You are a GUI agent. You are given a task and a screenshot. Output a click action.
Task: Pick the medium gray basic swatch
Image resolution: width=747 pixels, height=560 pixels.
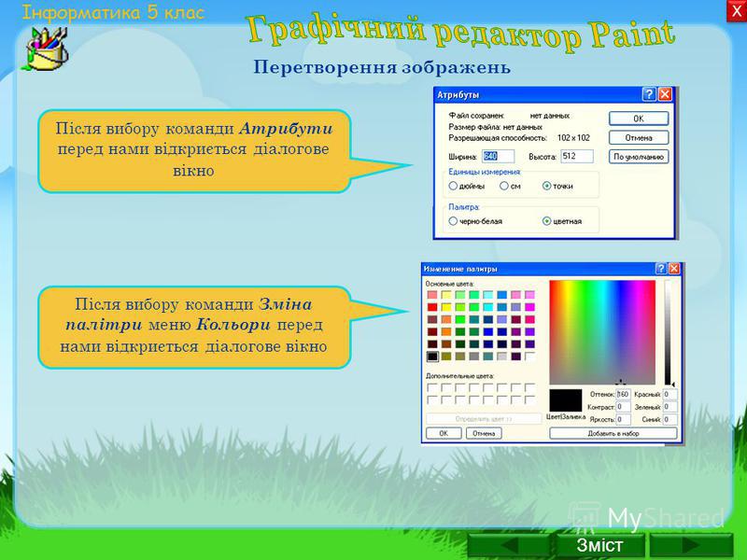pyautogui.click(x=474, y=357)
